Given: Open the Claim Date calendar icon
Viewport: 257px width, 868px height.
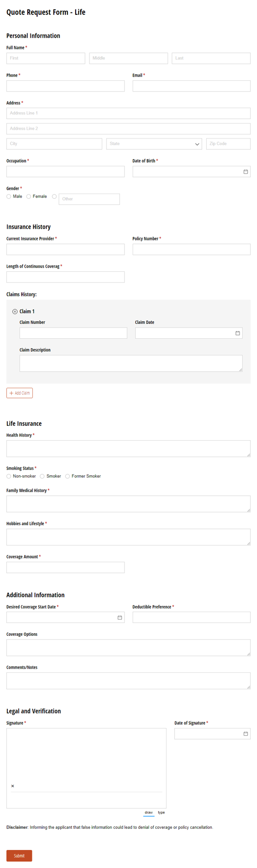Looking at the screenshot, I should pyautogui.click(x=237, y=333).
